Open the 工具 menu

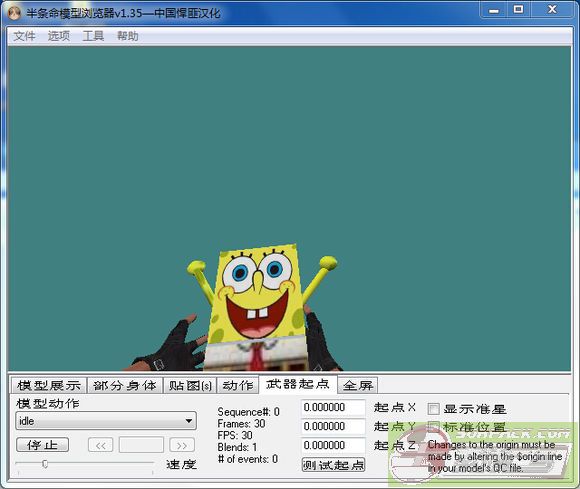(x=93, y=36)
